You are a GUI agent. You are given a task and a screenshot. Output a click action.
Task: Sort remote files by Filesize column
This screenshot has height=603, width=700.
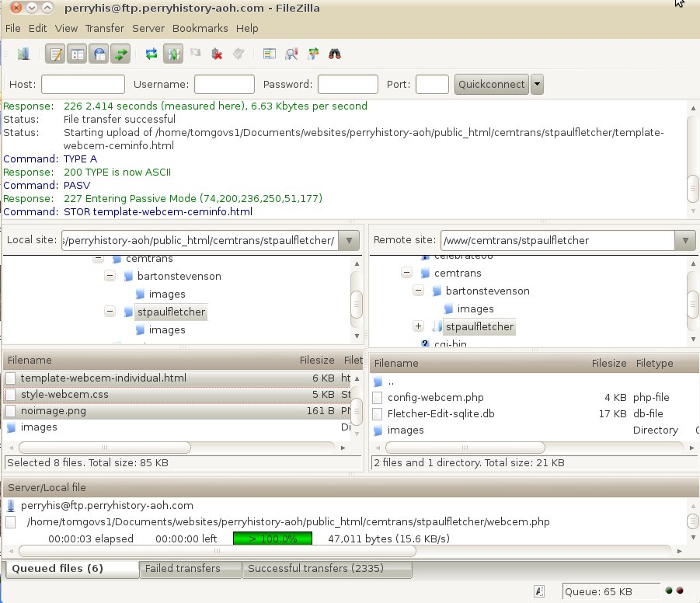pos(609,363)
